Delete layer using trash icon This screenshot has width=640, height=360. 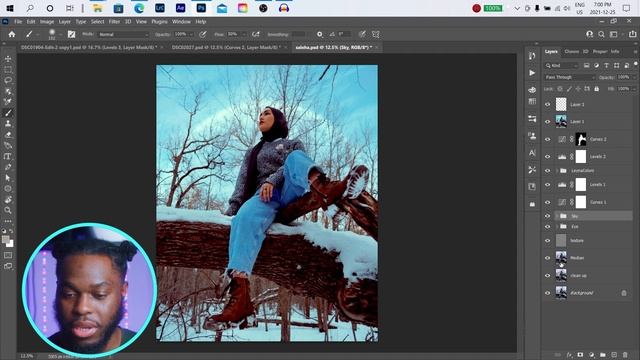tap(625, 355)
